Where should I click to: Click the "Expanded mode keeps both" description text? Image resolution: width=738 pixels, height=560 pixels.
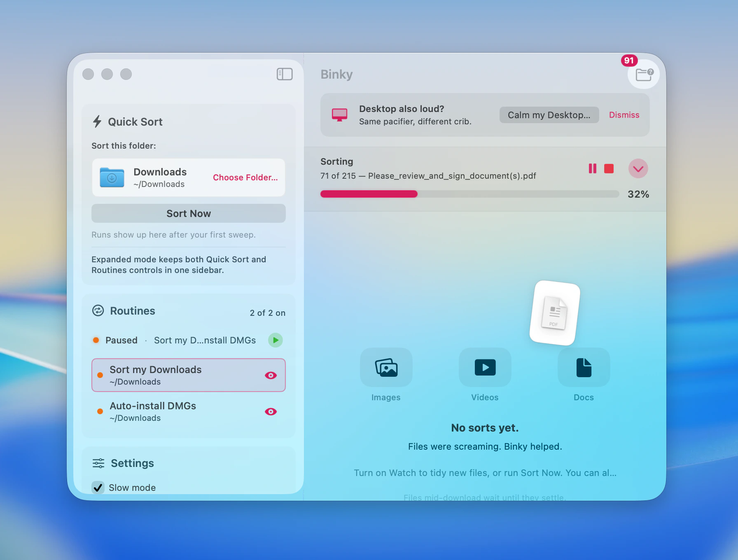click(179, 265)
